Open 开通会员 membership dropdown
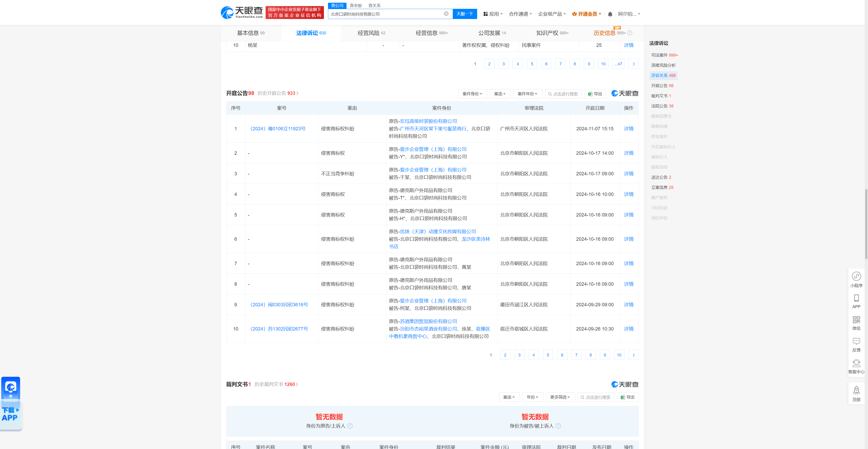 pos(587,14)
